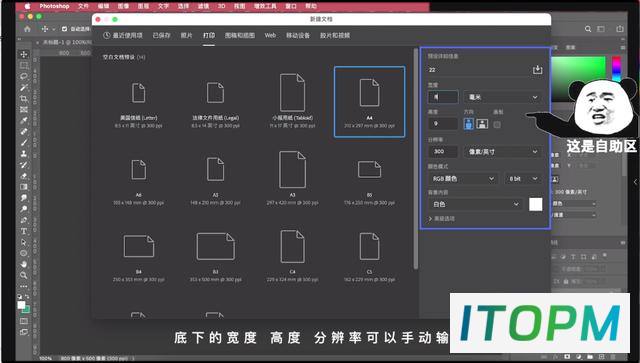The height and width of the screenshot is (363, 640).
Task: Switch to the Art & Illustration tab
Action: pyautogui.click(x=240, y=36)
